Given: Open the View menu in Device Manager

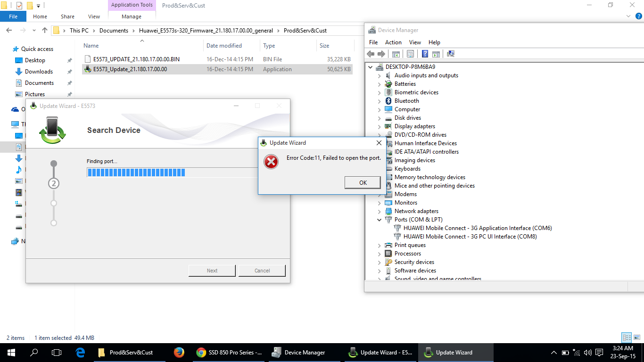Looking at the screenshot, I should coord(415,42).
